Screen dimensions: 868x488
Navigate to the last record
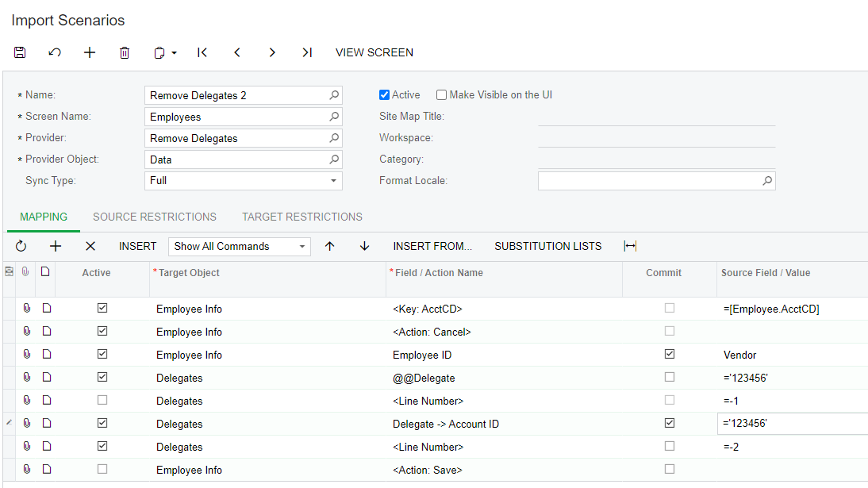pyautogui.click(x=307, y=52)
